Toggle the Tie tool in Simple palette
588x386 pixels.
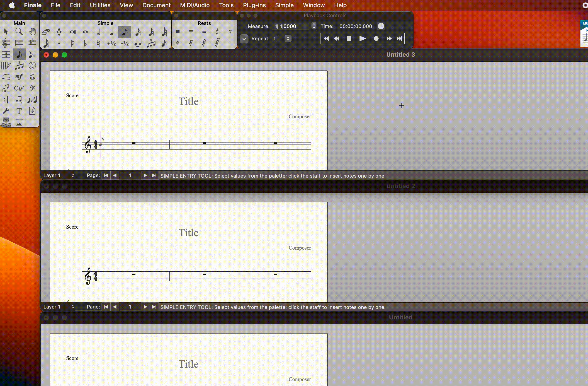click(x=138, y=44)
